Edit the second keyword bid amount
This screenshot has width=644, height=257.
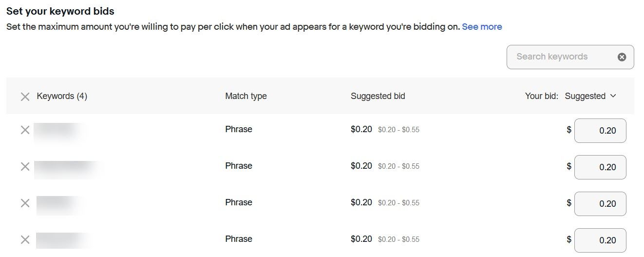click(600, 167)
